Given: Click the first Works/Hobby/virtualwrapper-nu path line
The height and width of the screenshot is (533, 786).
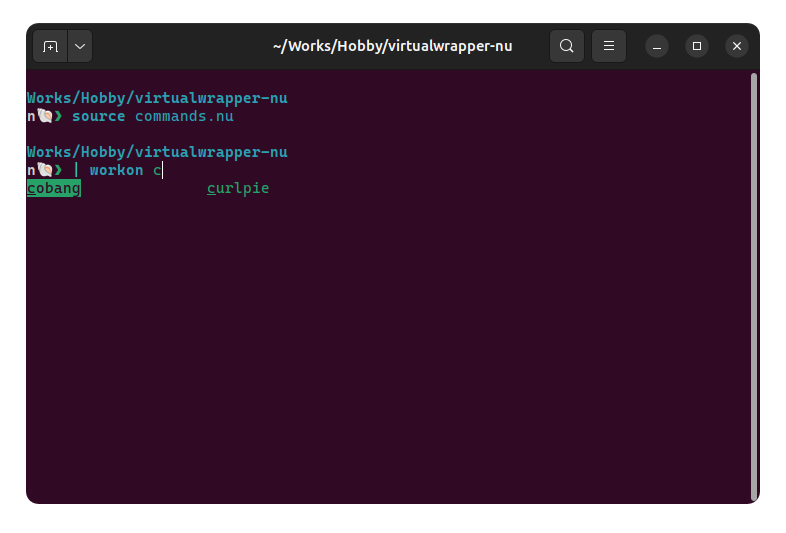Looking at the screenshot, I should (x=157, y=98).
